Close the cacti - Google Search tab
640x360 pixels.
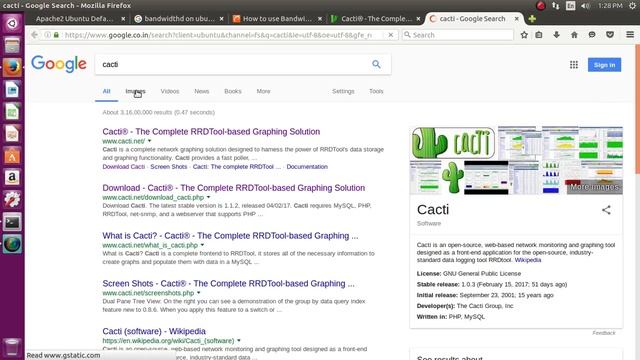pos(516,19)
